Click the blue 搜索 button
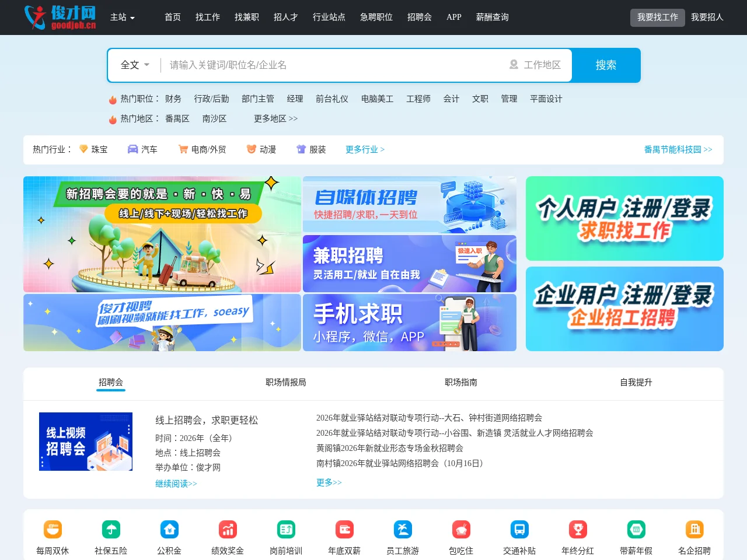 [606, 65]
